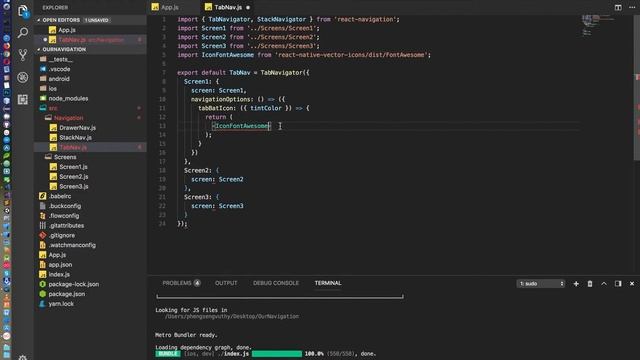This screenshot has height=360, width=640.
Task: Click the editor minimap preview
Action: pyautogui.click(x=598, y=25)
